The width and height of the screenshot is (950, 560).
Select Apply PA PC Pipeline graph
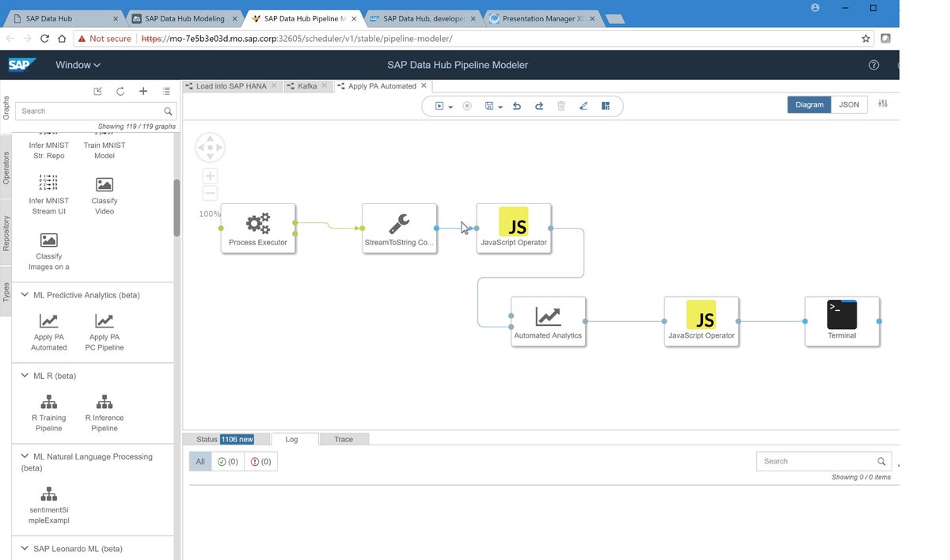point(104,331)
